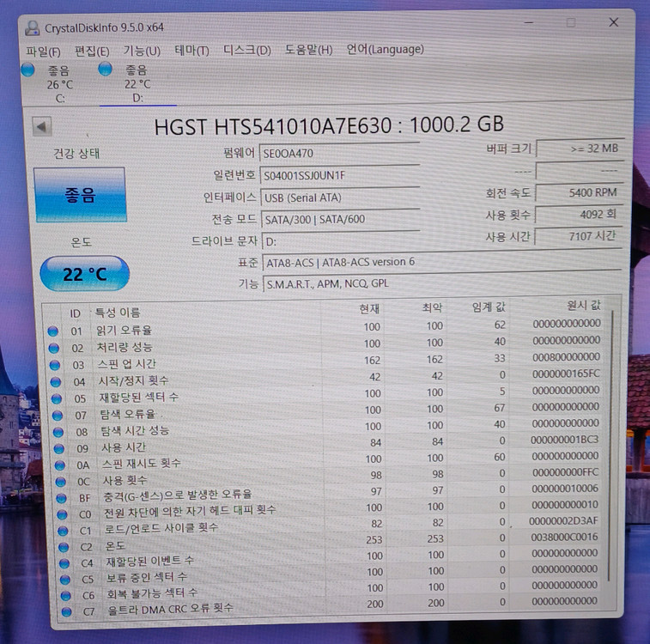This screenshot has height=644, width=650.
Task: Click the 임계 값 column header
Action: tap(489, 307)
